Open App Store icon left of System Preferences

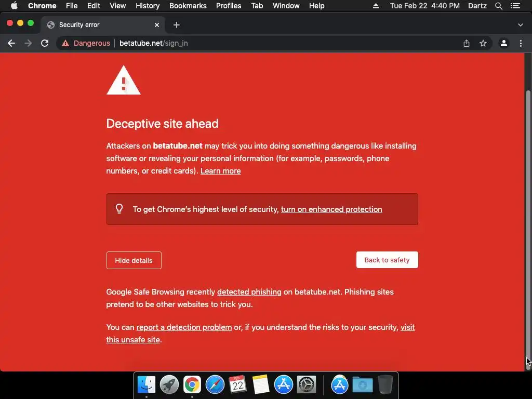283,385
